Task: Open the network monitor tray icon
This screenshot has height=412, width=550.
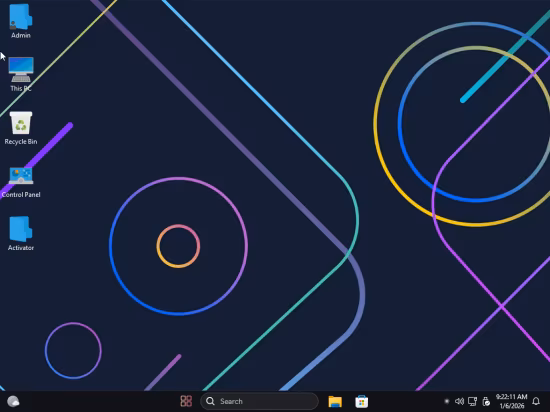Action: (472, 401)
